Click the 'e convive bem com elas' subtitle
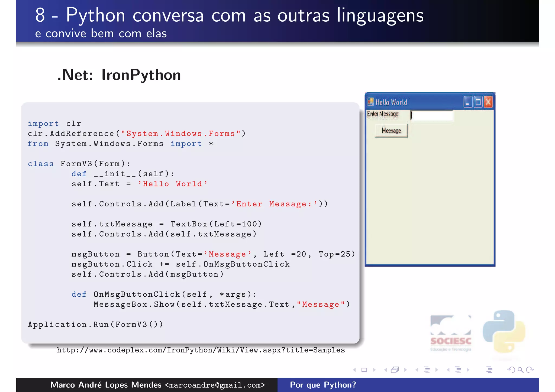Screen dimensions: 555x392 tap(101, 34)
